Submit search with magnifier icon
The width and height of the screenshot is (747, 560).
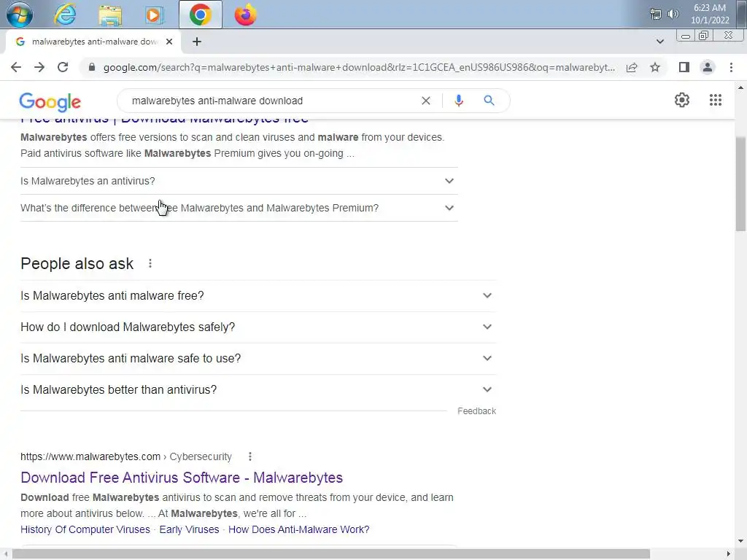pos(489,101)
